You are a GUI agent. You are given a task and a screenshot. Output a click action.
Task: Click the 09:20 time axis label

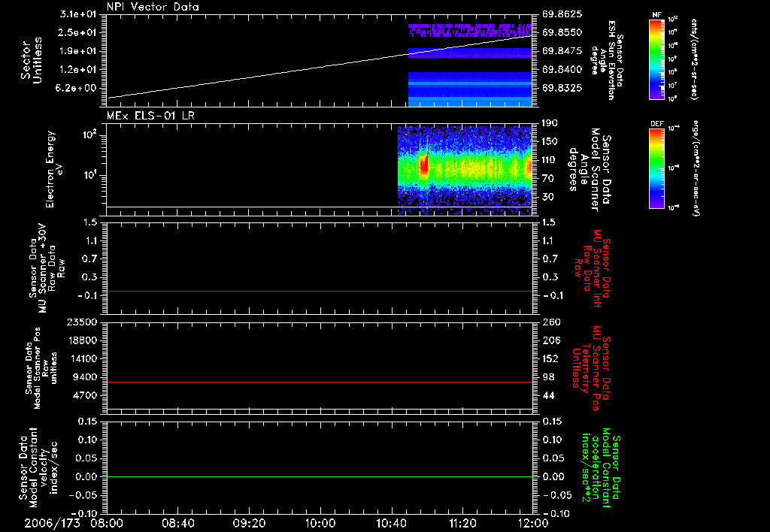tap(249, 523)
